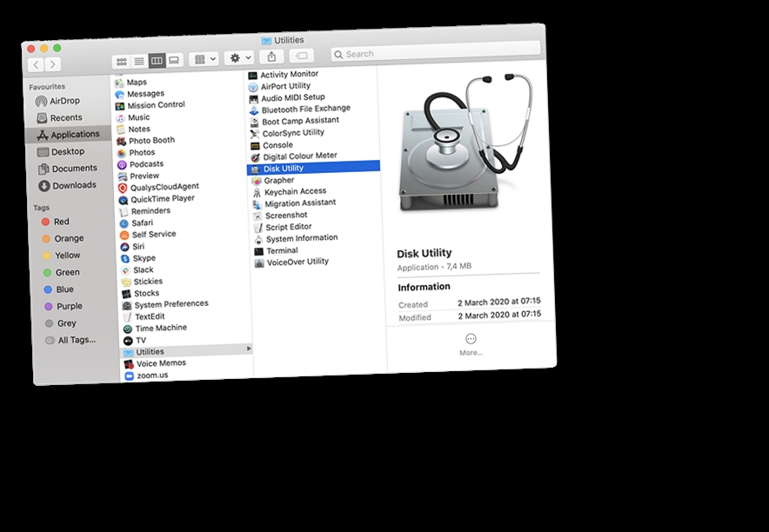769x532 pixels.
Task: Launch Safari from the Applications column
Action: pos(144,222)
